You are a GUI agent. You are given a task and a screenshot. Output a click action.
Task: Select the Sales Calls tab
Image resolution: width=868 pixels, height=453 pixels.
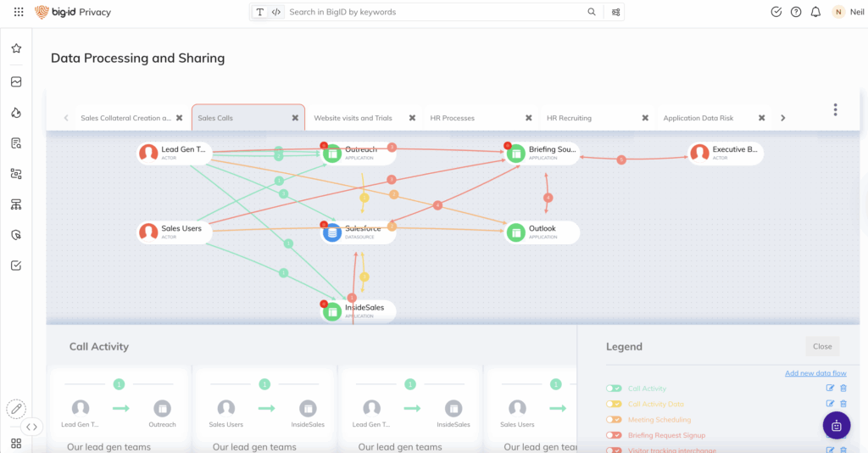(x=248, y=117)
